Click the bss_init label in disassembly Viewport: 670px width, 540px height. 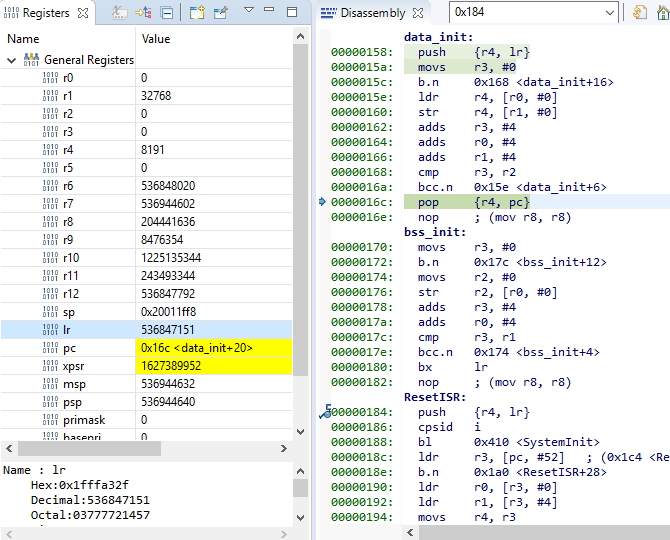(x=435, y=232)
